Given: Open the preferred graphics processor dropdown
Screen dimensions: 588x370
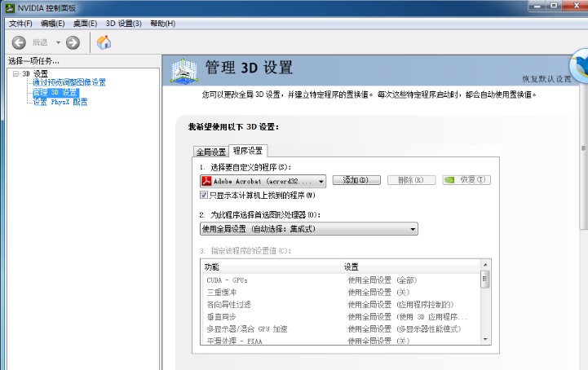Looking at the screenshot, I should tap(308, 229).
